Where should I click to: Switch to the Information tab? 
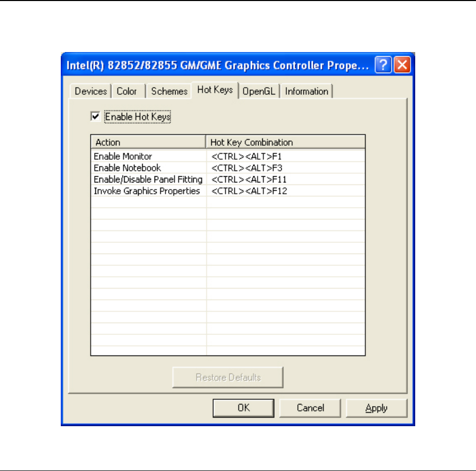[307, 91]
